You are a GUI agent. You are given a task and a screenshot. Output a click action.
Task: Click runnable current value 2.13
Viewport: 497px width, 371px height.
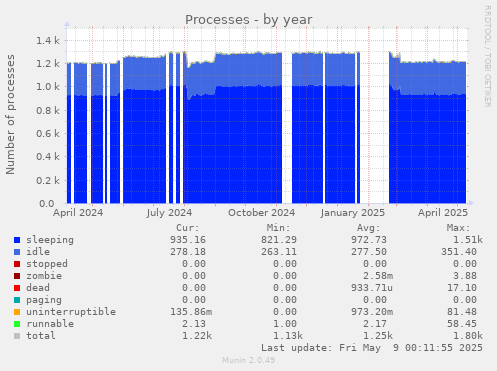[x=194, y=324]
